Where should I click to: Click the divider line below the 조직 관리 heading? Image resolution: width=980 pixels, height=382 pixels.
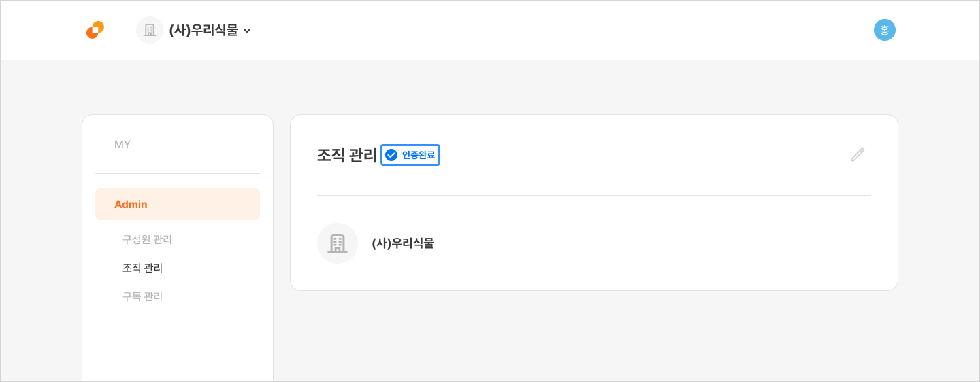point(593,196)
